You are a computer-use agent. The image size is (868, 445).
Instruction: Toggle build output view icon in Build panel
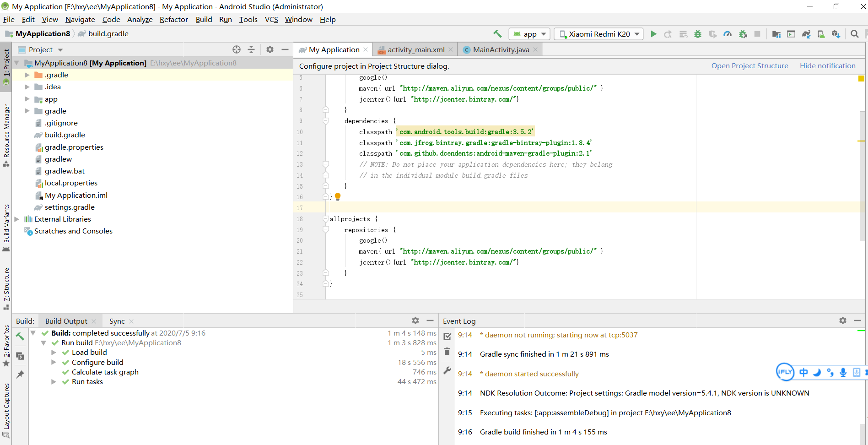pyautogui.click(x=20, y=356)
